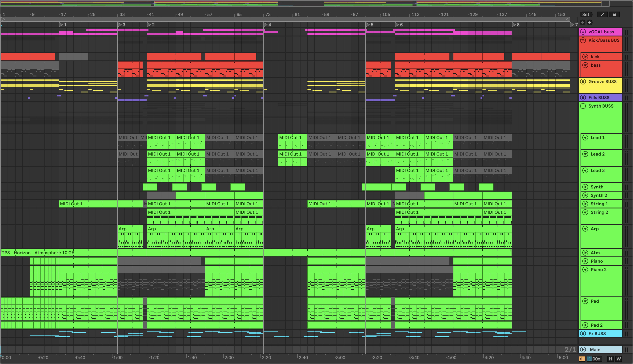Expand the Atm track view
Screen dimensions: 633x364
[x=585, y=252]
